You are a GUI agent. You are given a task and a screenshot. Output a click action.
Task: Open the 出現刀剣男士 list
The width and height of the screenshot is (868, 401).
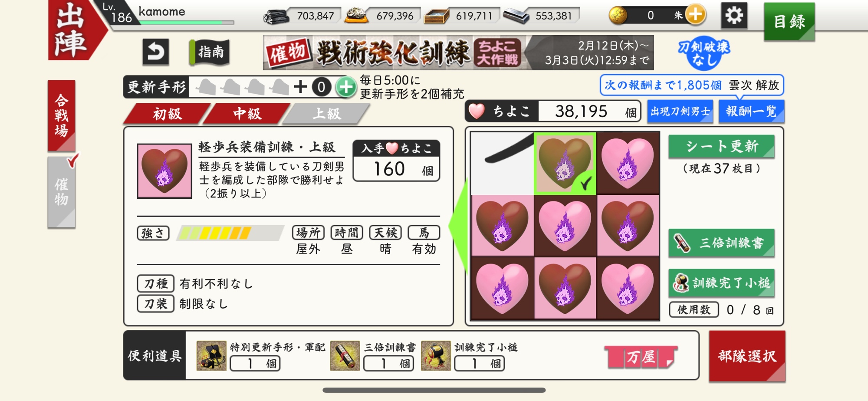click(680, 112)
